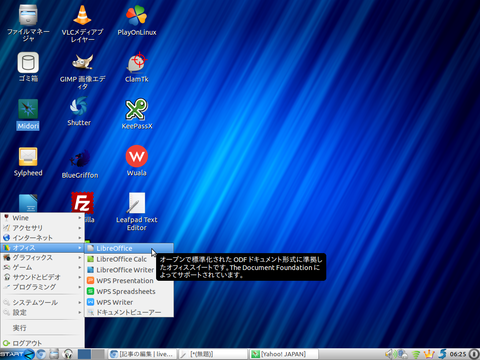The height and width of the screenshot is (360, 480).
Task: Open Leafpad Text Editor icon
Action: pos(137,211)
